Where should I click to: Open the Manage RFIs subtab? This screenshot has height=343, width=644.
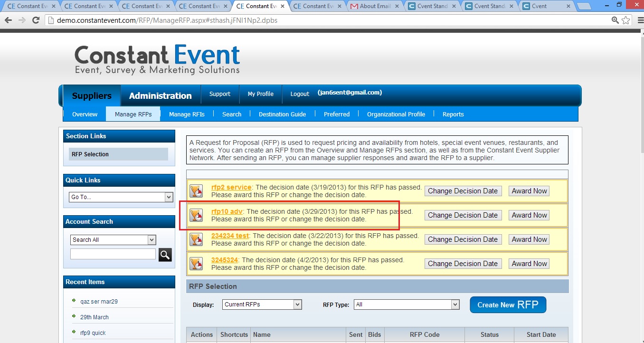click(187, 114)
